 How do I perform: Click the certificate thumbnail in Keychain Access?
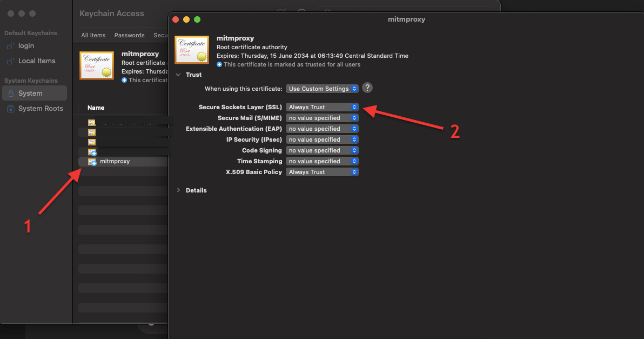coord(97,65)
